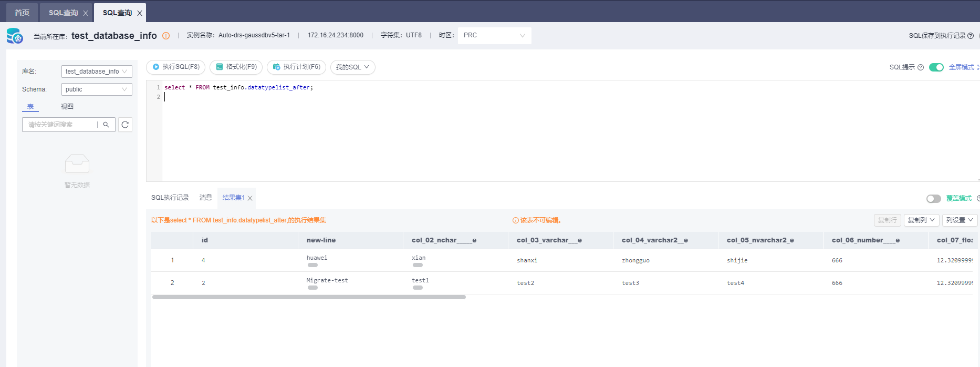This screenshot has width=980, height=367.
Task: Click the horizontal scrollbar under results table
Action: (309, 297)
